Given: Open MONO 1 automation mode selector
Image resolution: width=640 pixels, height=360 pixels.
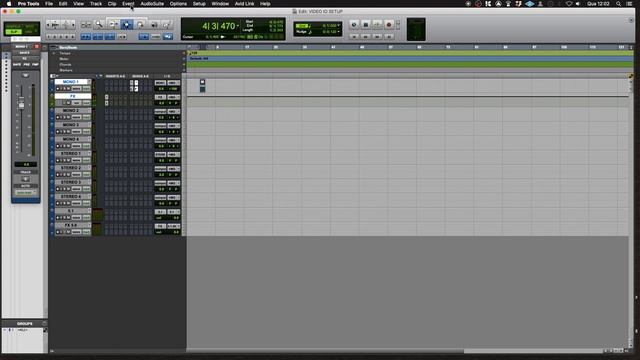Looking at the screenshot, I should [86, 89].
